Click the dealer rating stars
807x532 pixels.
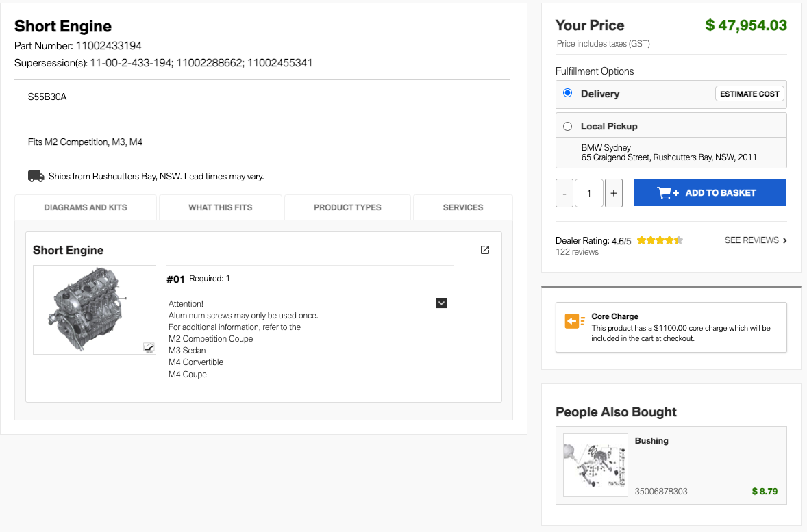click(x=660, y=240)
